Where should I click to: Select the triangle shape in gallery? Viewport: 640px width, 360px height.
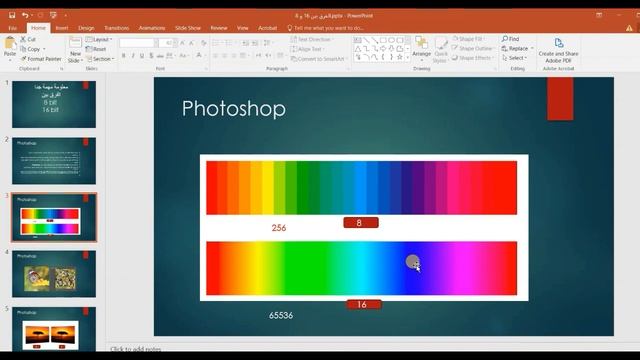pyautogui.click(x=358, y=49)
